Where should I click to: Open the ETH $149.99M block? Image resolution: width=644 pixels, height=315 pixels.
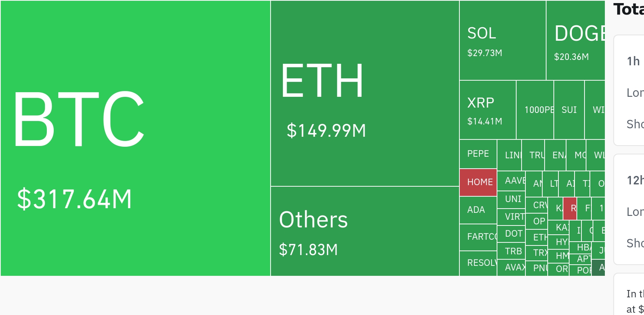365,93
